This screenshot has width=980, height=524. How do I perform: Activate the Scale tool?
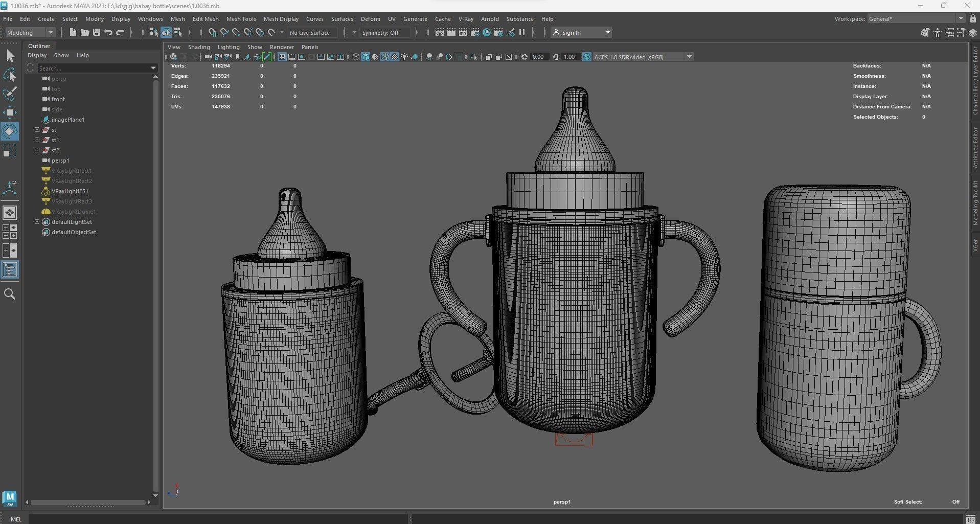(x=10, y=150)
